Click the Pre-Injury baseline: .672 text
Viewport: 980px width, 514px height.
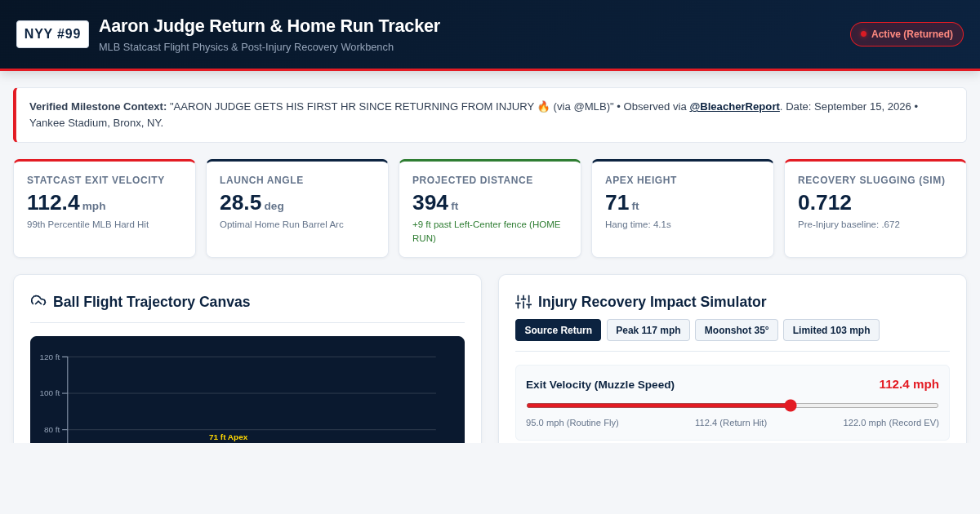pyautogui.click(x=849, y=224)
